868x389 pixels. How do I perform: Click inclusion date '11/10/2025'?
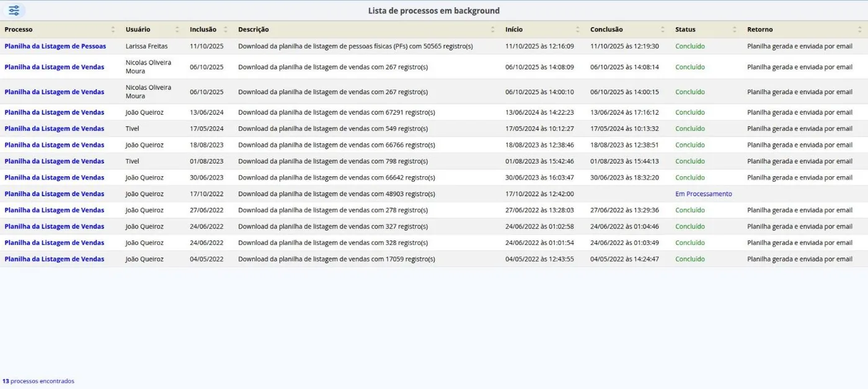click(x=206, y=47)
